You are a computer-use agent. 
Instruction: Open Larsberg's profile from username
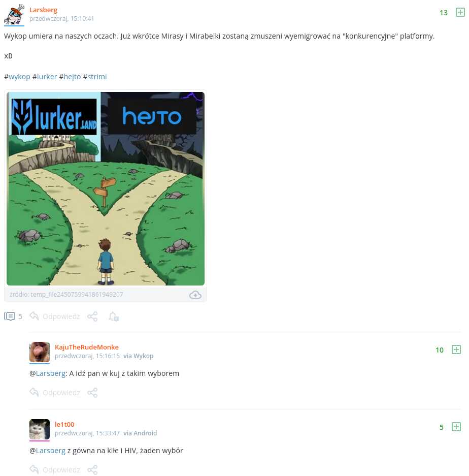pos(43,10)
